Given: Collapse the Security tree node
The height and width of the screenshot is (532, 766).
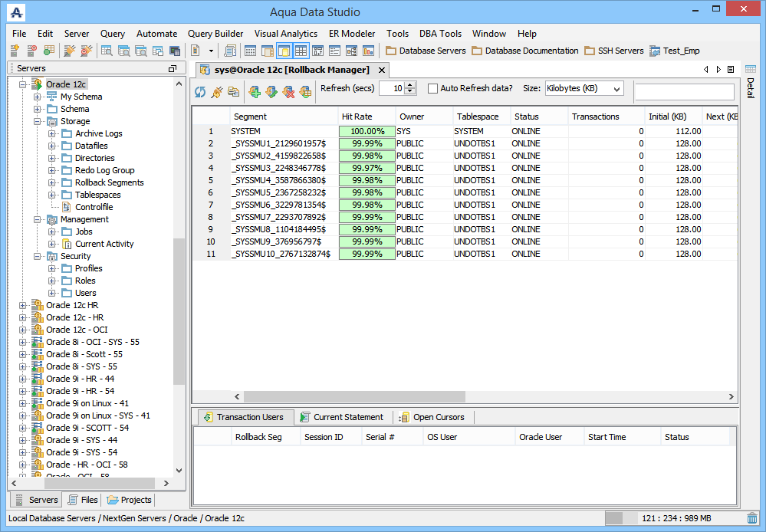Looking at the screenshot, I should (37, 256).
